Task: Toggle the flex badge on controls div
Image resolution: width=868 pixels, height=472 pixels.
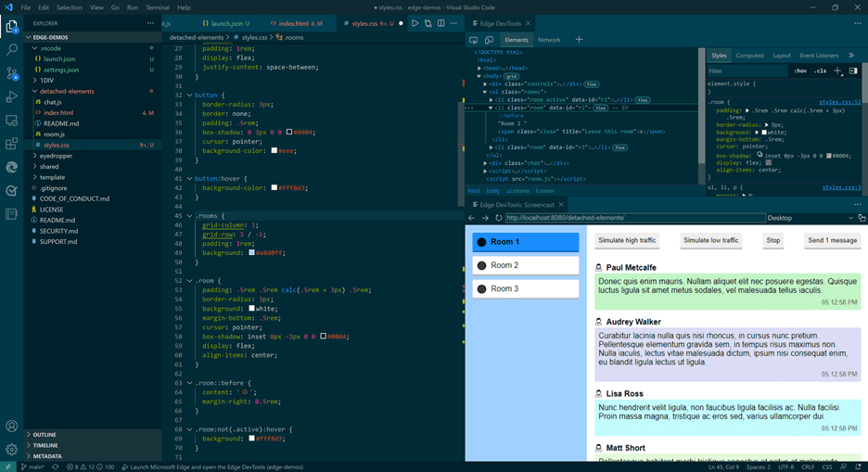Action: point(592,84)
